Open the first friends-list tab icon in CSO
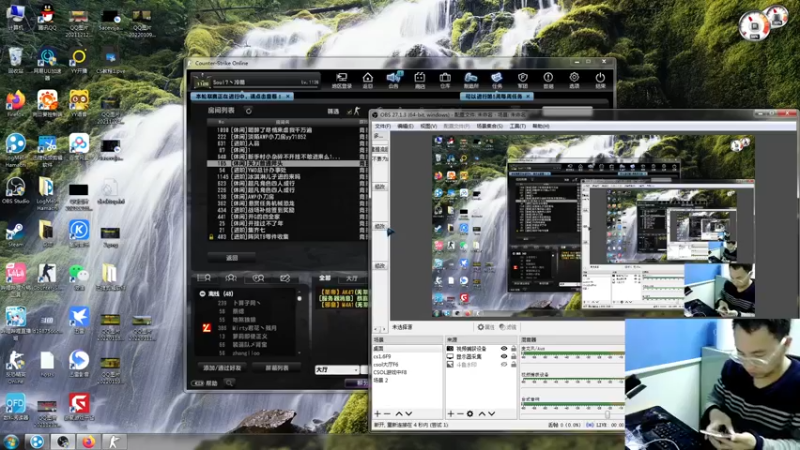This screenshot has height=450, width=800. click(x=204, y=278)
